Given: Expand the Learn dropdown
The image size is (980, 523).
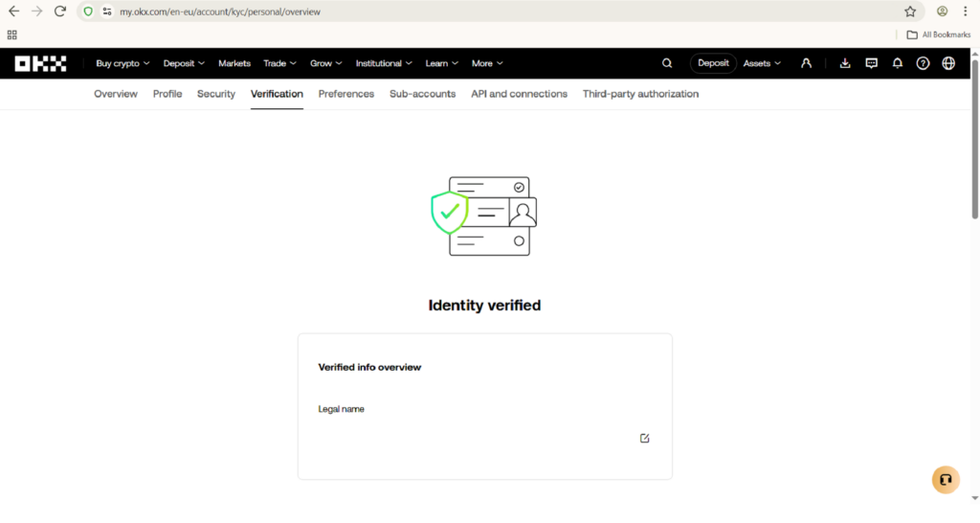Looking at the screenshot, I should tap(442, 63).
